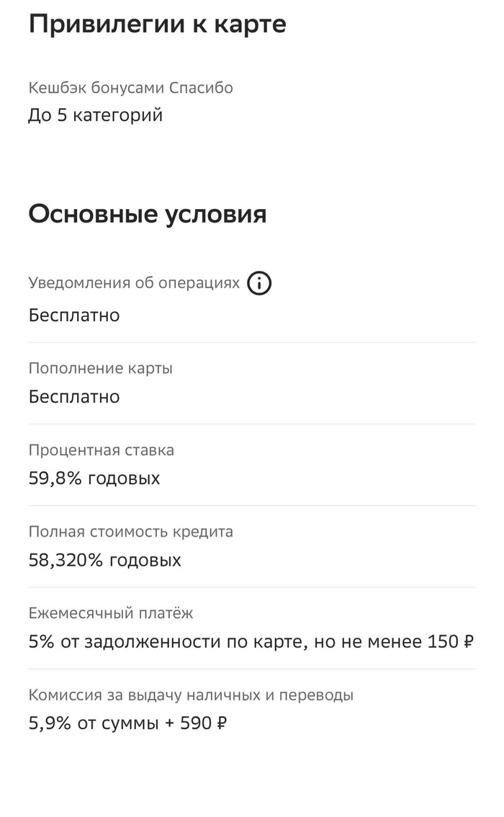
Task: Click the Основные условия section heading
Action: [x=147, y=215]
